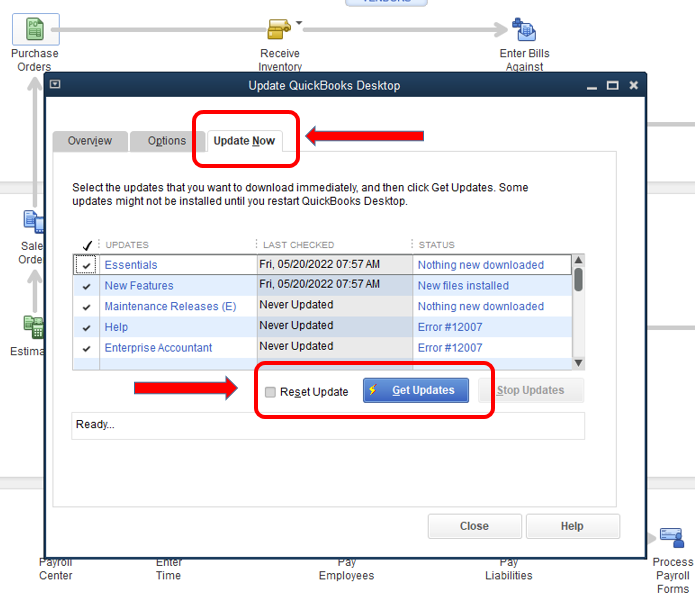This screenshot has width=695, height=600.
Task: Toggle the Help update checkmark
Action: [x=86, y=327]
